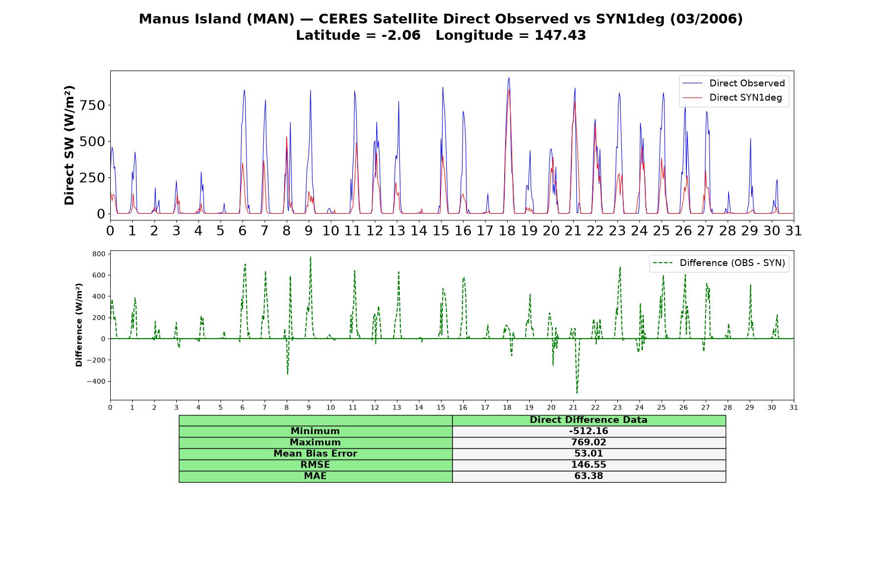Image resolution: width=882 pixels, height=588 pixels.
Task: Click the Minimum row label in table
Action: 315,431
